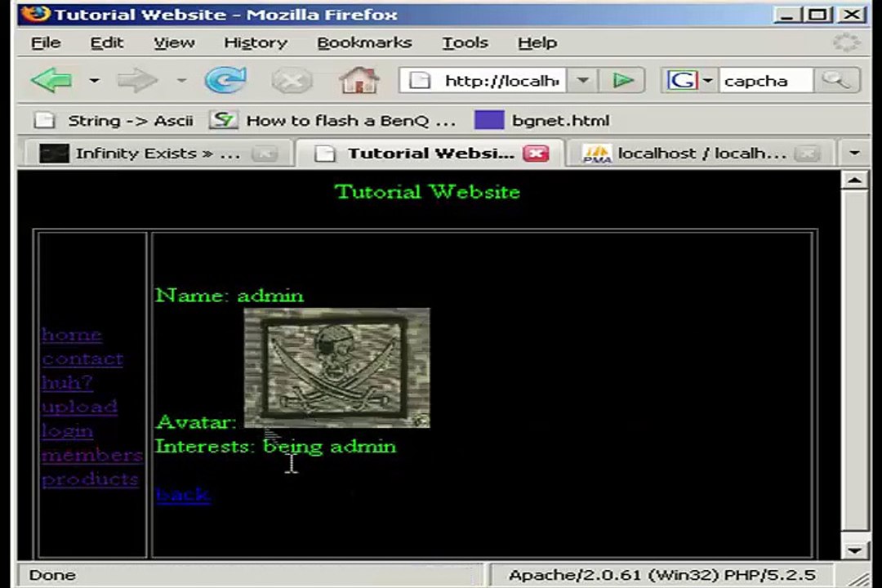Open the Bookmarks menu
This screenshot has width=882, height=588.
(x=364, y=42)
